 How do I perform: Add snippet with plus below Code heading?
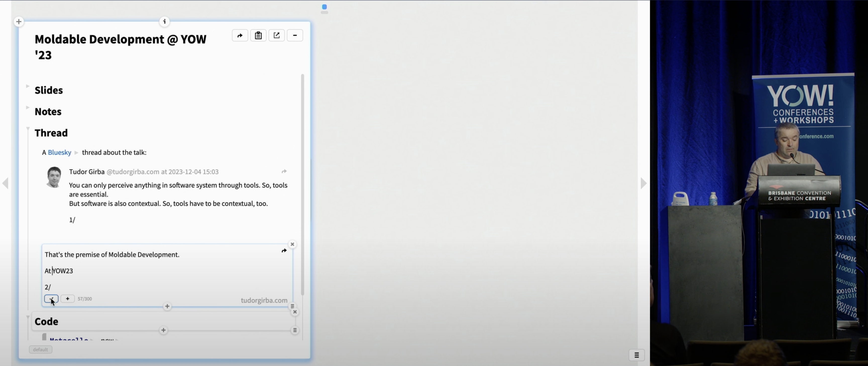pyautogui.click(x=164, y=330)
